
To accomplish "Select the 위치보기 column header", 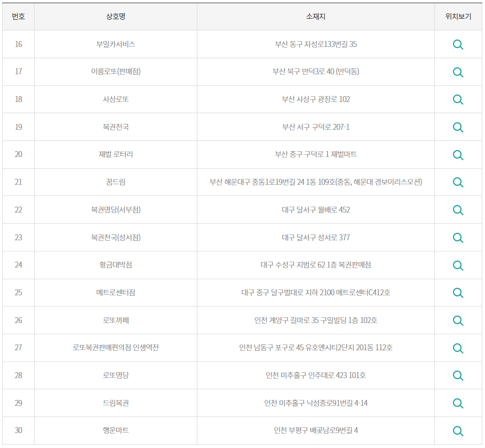I will [x=458, y=17].
